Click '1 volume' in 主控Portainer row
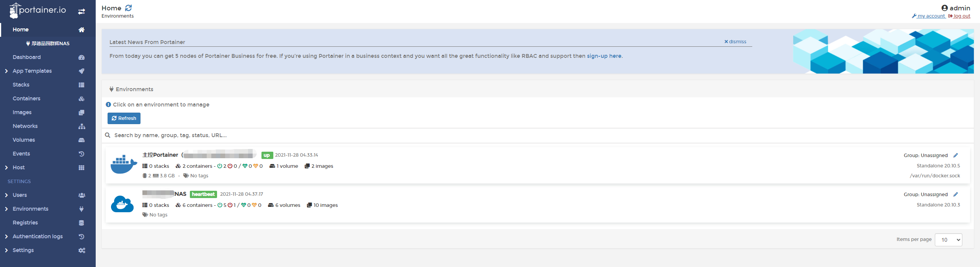The width and height of the screenshot is (980, 267). point(287,166)
